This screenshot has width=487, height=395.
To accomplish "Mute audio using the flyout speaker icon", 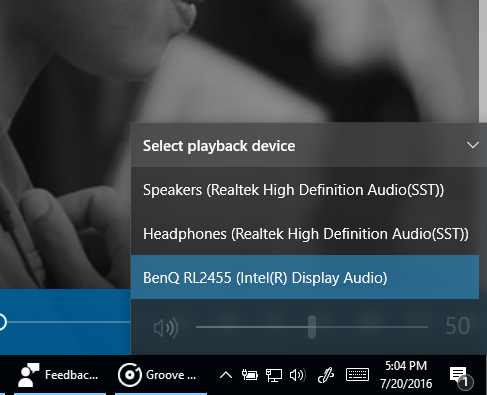I will click(166, 327).
